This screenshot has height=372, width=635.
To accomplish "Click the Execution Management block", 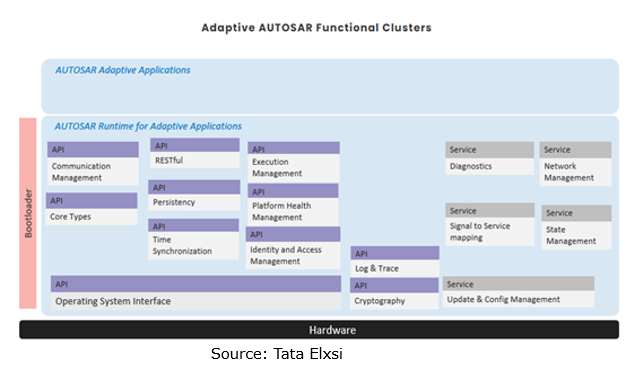I will pyautogui.click(x=294, y=162).
